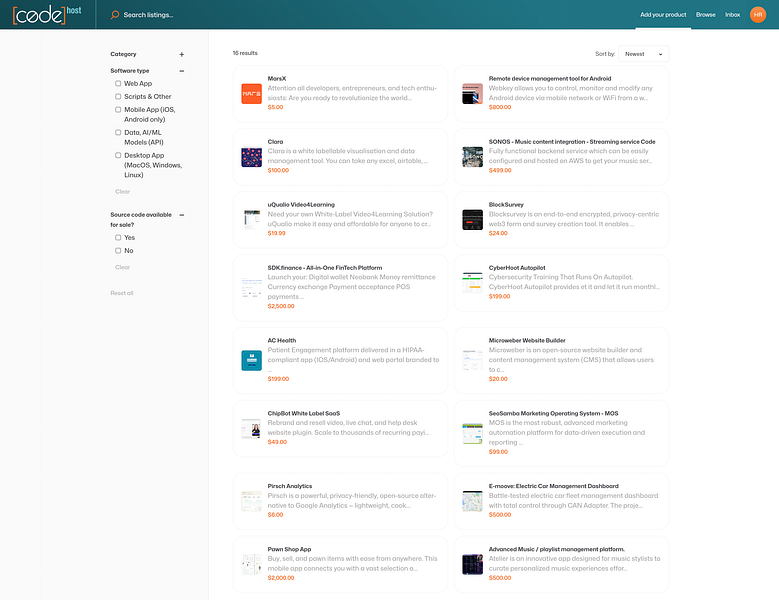Open the BlockSurvey listing icon
Viewport: 779px width, 600px height.
point(472,220)
